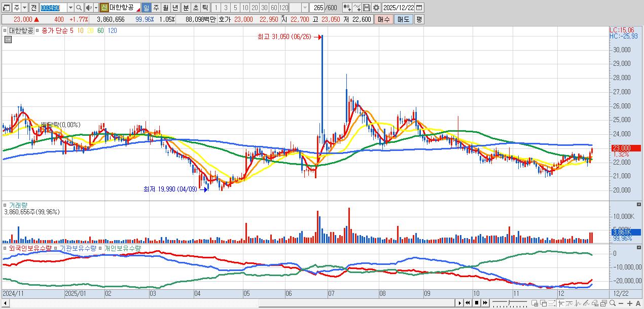Toggle the text A tool
Viewport: 644px width, 309px height.
coord(638,303)
